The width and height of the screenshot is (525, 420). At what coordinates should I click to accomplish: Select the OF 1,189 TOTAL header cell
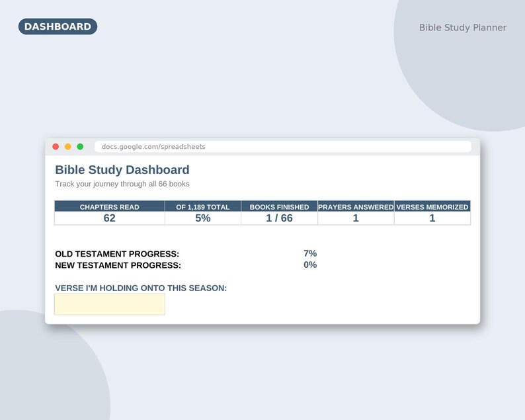(203, 206)
